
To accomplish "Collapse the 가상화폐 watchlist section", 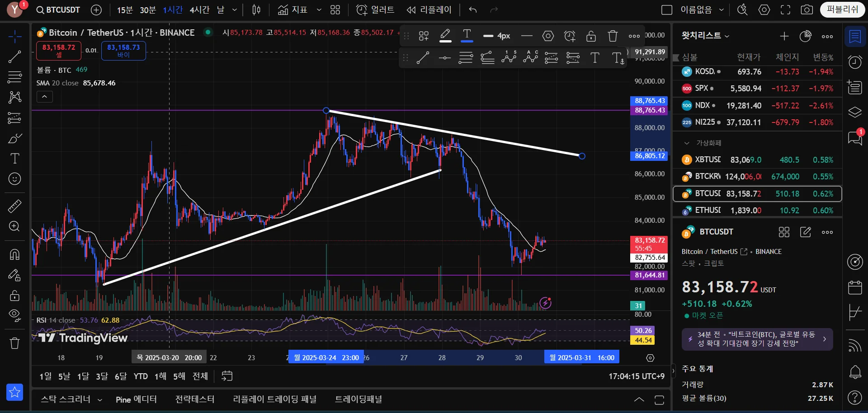I will [687, 143].
